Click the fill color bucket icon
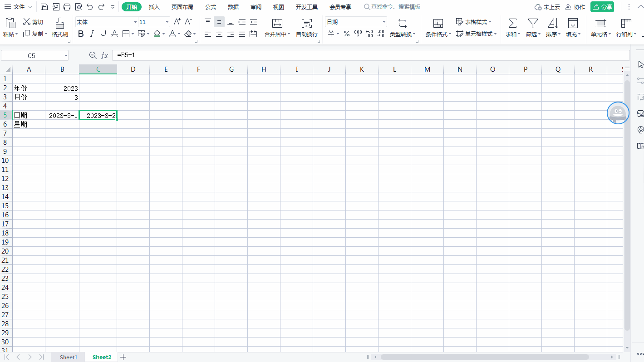Viewport: 644px width, 362px height. 157,34
